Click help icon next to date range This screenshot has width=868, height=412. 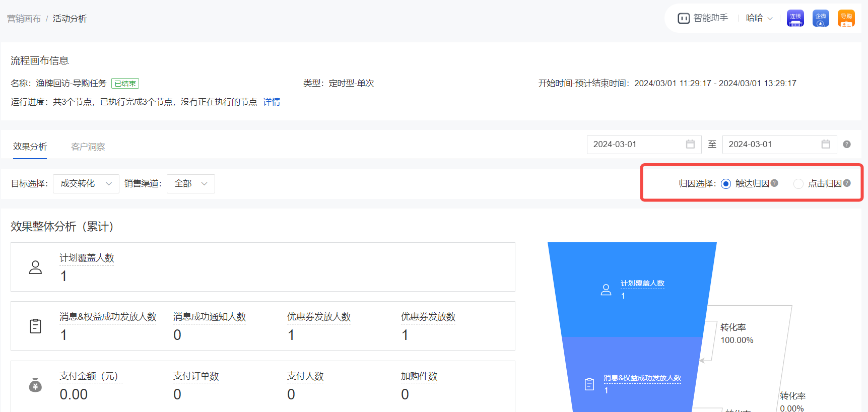pos(847,144)
